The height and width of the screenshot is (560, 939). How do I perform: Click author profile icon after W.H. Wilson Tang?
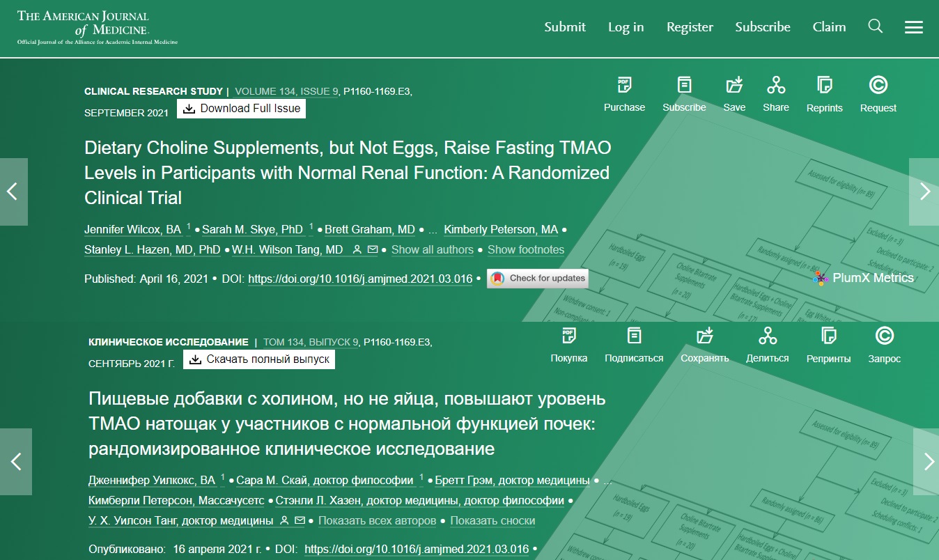tap(357, 249)
